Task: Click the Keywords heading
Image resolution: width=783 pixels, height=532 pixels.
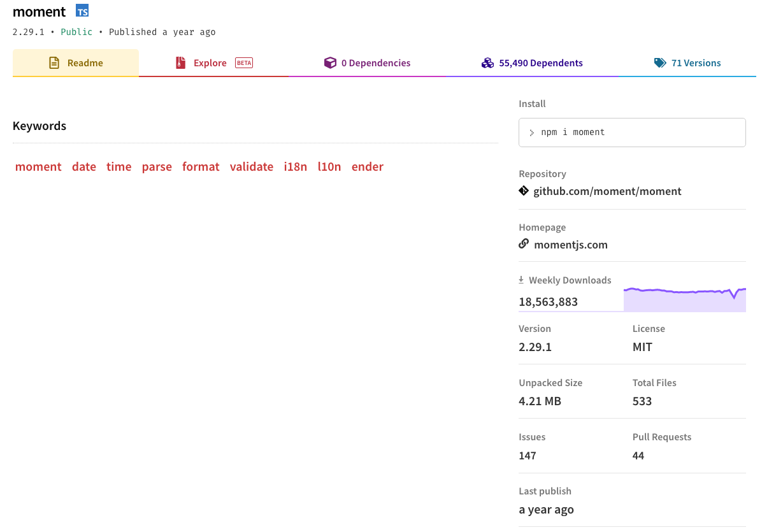Action: [40, 126]
